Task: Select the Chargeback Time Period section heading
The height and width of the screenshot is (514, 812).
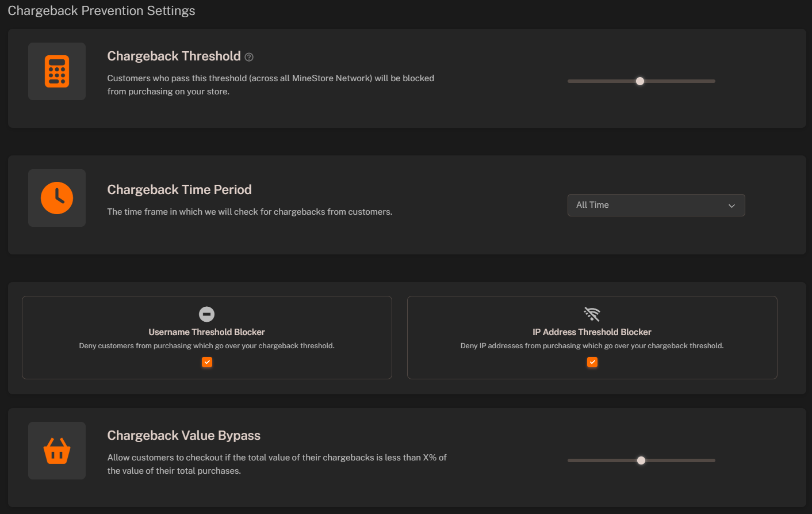Action: [x=179, y=189]
